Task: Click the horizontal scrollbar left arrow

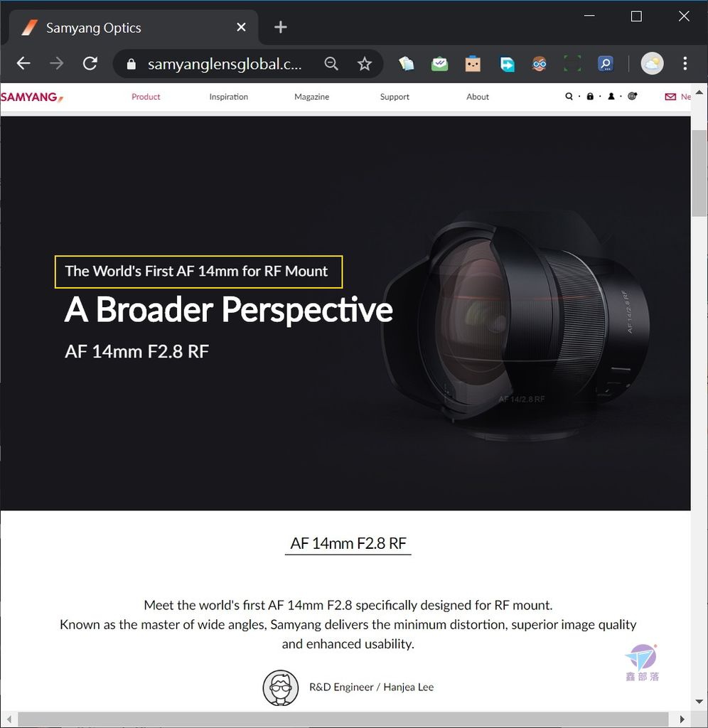Action: click(x=9, y=719)
